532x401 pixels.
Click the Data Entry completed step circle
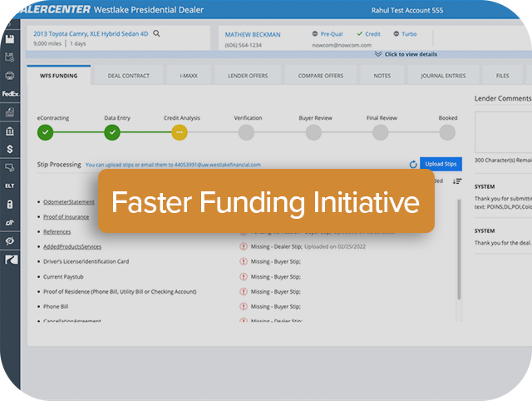point(112,132)
